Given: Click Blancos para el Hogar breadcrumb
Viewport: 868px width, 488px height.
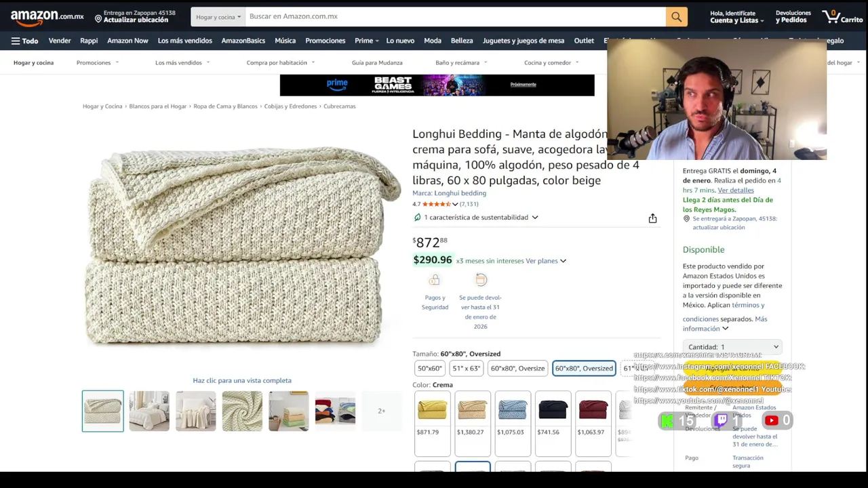Looking at the screenshot, I should [x=158, y=106].
